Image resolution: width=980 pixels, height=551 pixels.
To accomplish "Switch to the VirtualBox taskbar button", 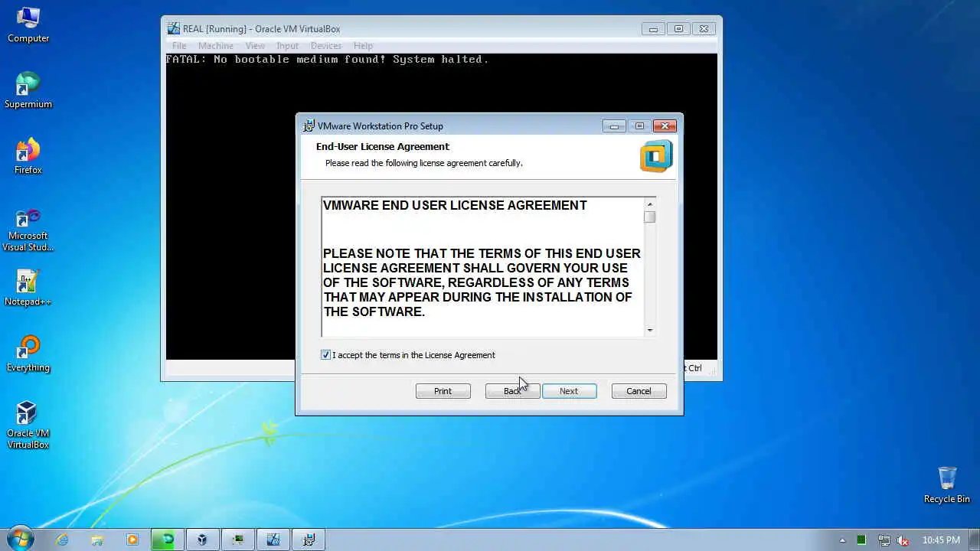I will [x=203, y=540].
